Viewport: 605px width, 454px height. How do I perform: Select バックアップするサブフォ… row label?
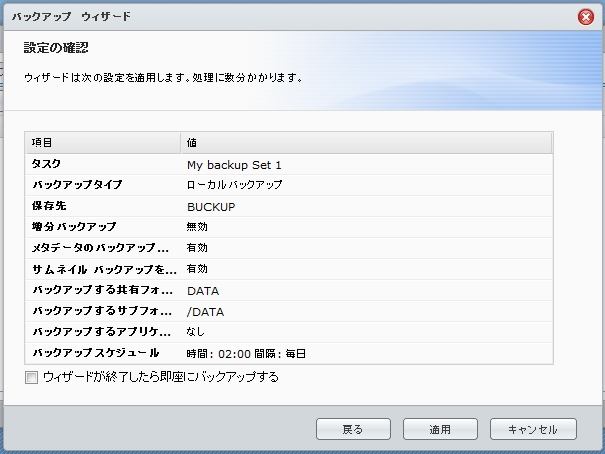tap(102, 311)
